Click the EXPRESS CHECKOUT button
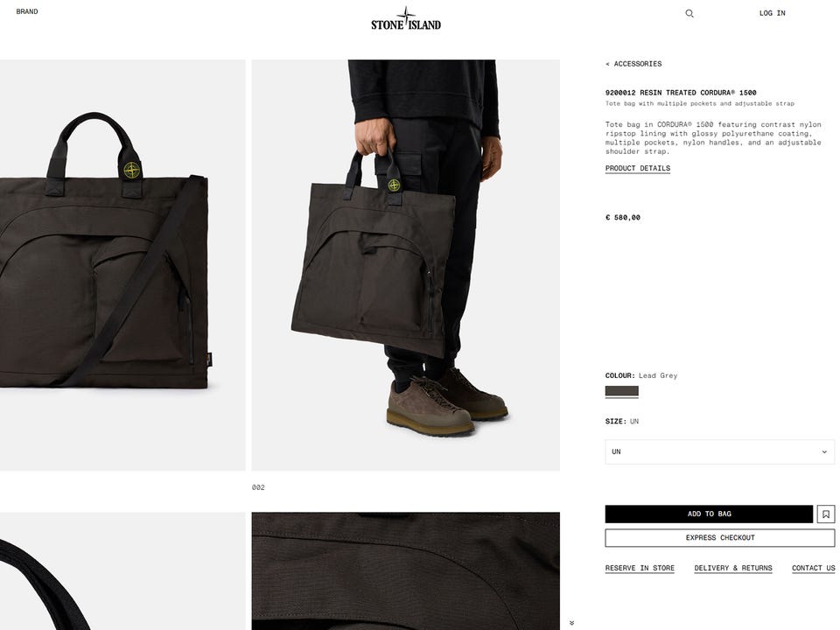 (720, 538)
